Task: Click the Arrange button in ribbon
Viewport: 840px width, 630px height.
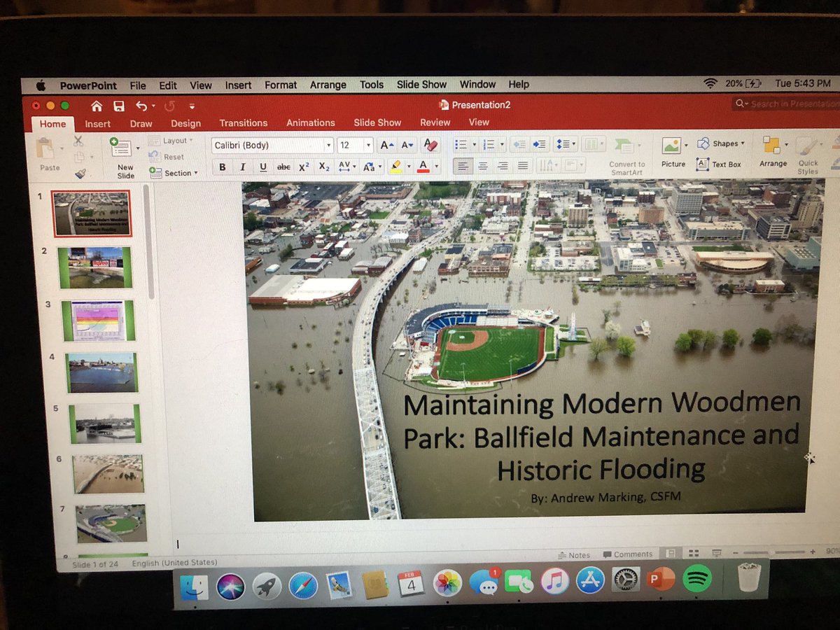Action: (x=773, y=152)
